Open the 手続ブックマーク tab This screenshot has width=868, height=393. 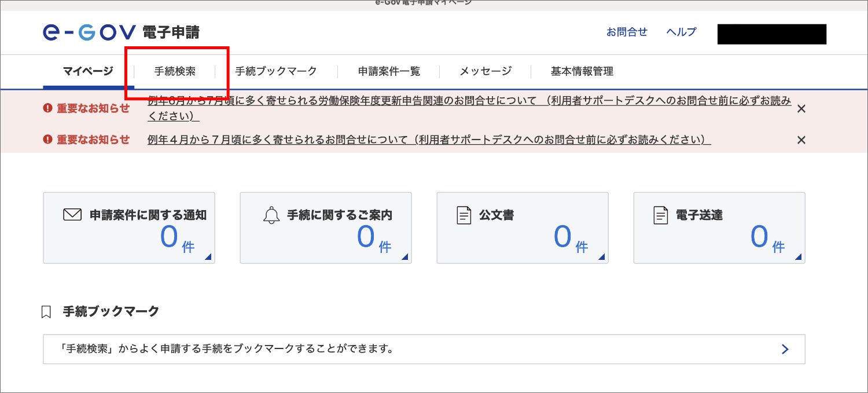coord(276,71)
